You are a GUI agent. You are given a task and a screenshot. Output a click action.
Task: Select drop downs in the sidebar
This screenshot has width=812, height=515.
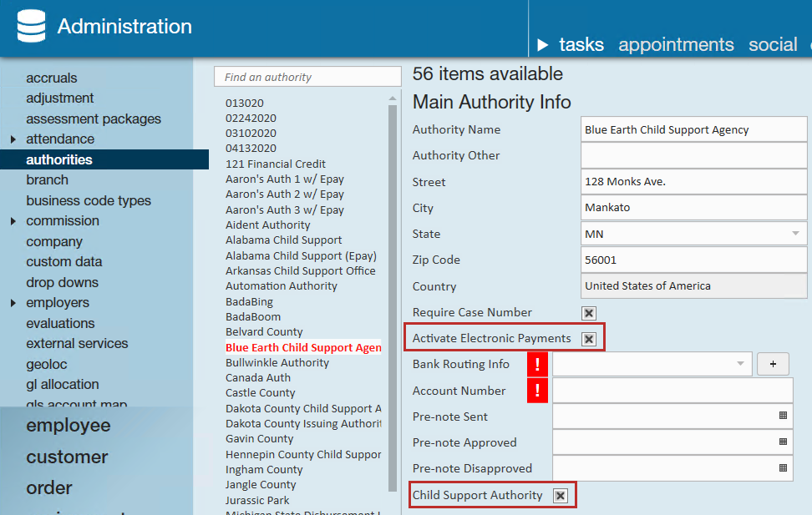(x=62, y=282)
